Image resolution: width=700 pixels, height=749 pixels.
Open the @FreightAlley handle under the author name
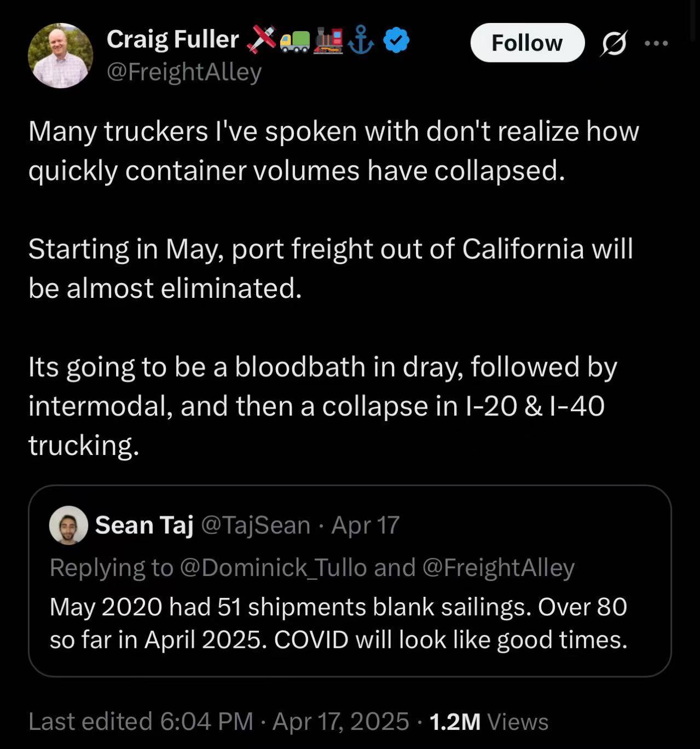point(184,72)
